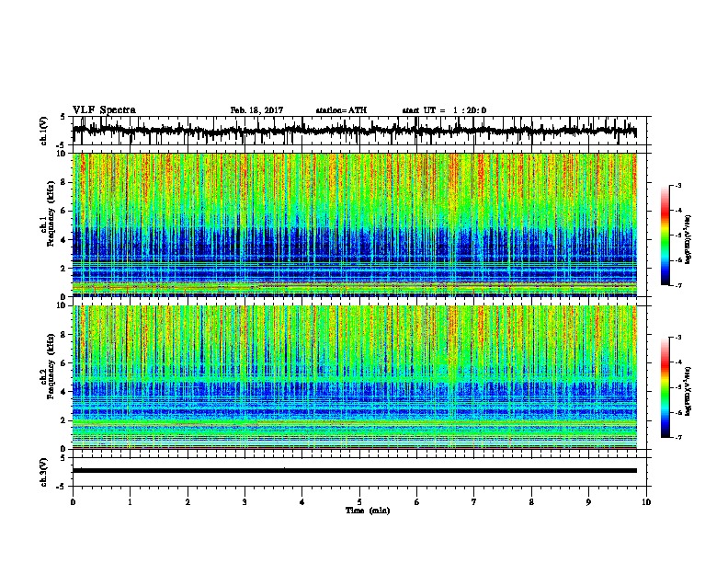Click the "ch.1 Frequency (kHz)" axis label
The width and height of the screenshot is (728, 563).
point(48,214)
